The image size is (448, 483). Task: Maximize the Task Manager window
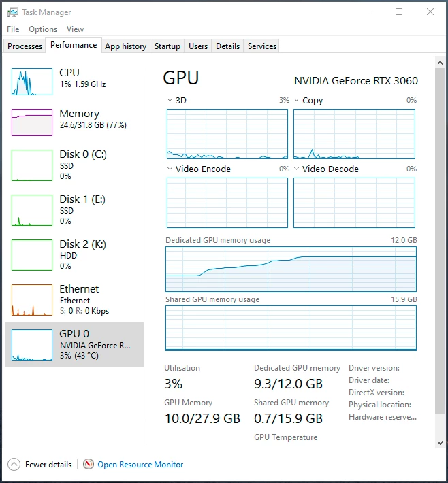(x=399, y=12)
